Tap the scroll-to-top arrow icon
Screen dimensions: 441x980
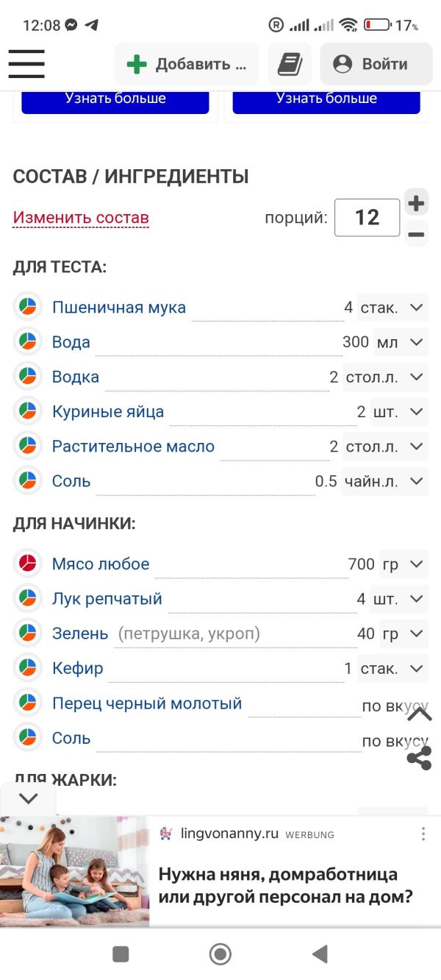[419, 713]
